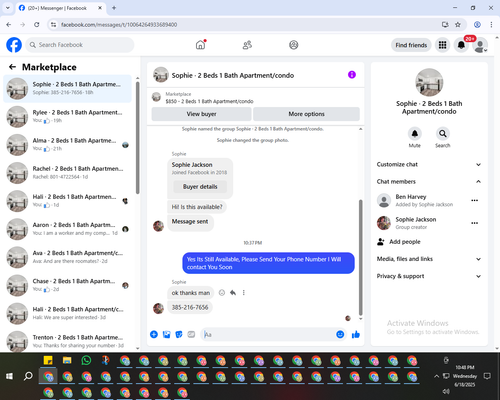The image size is (500, 400).
Task: Open Aaron conversation in the list
Action: [67, 229]
